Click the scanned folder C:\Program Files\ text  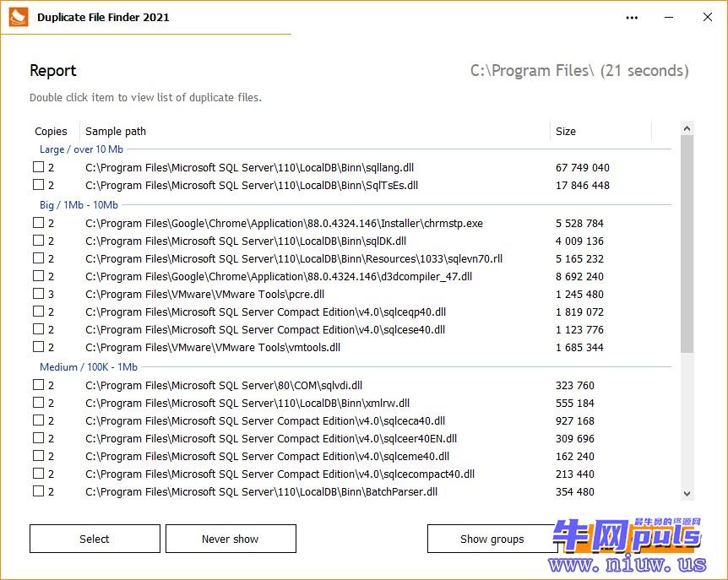point(532,71)
